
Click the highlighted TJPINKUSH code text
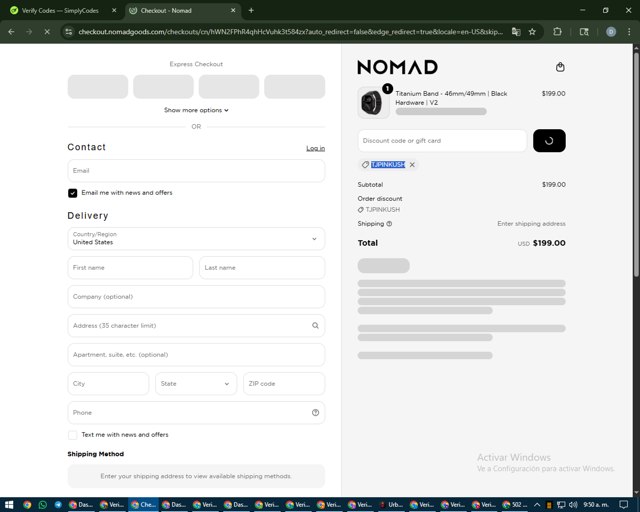click(x=388, y=165)
